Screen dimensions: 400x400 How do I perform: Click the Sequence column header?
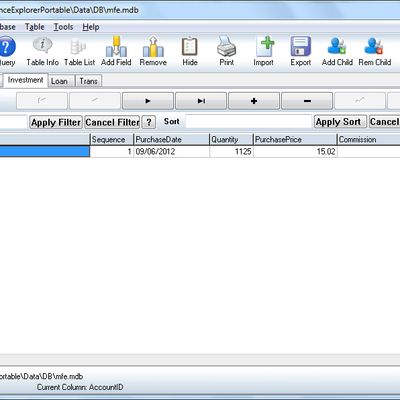point(112,139)
